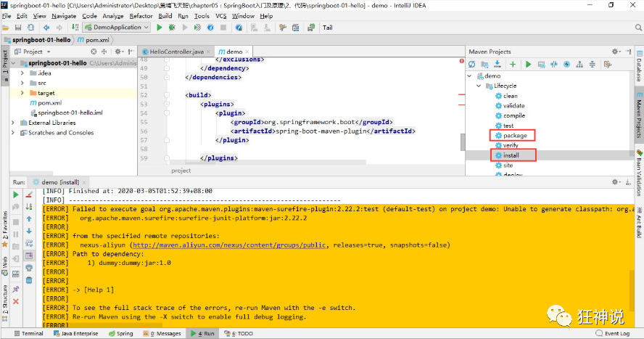The height and width of the screenshot is (339, 644).
Task: Toggle scroll to end of console
Action: tap(29, 256)
